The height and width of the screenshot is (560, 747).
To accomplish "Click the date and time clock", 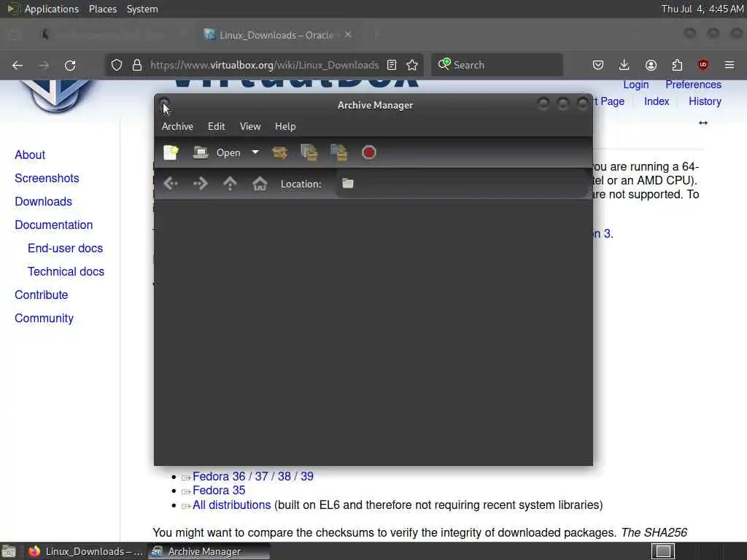I will coord(703,9).
